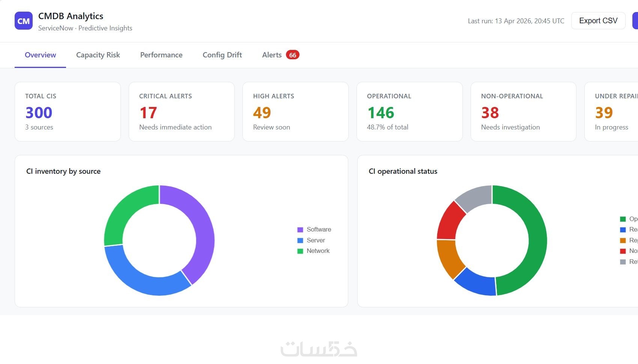Click the Critical Alerts card
This screenshot has height=364, width=638.
(x=182, y=111)
